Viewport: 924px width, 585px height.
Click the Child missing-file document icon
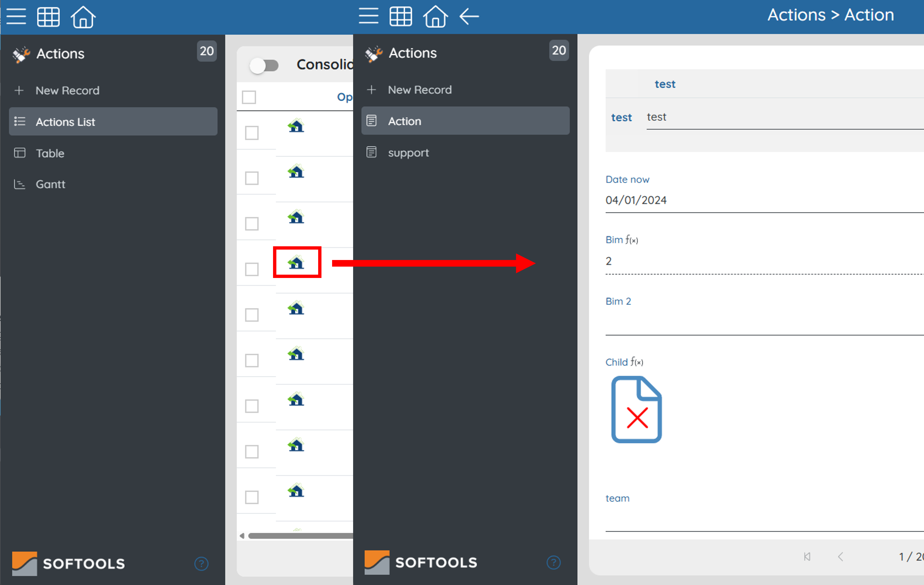click(x=636, y=409)
